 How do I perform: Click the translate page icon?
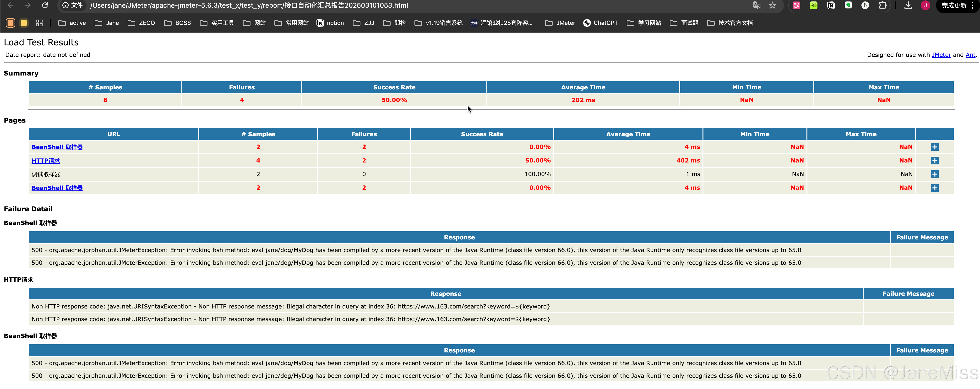point(757,5)
